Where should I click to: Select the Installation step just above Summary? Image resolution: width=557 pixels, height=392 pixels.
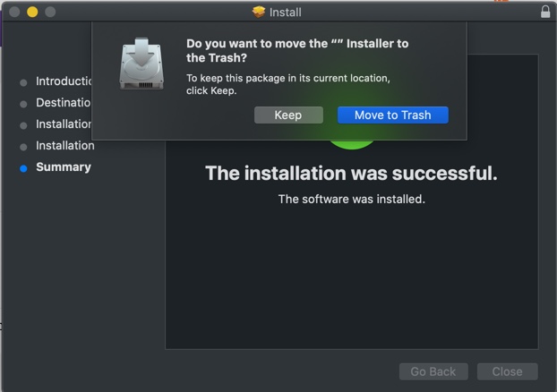pyautogui.click(x=64, y=146)
